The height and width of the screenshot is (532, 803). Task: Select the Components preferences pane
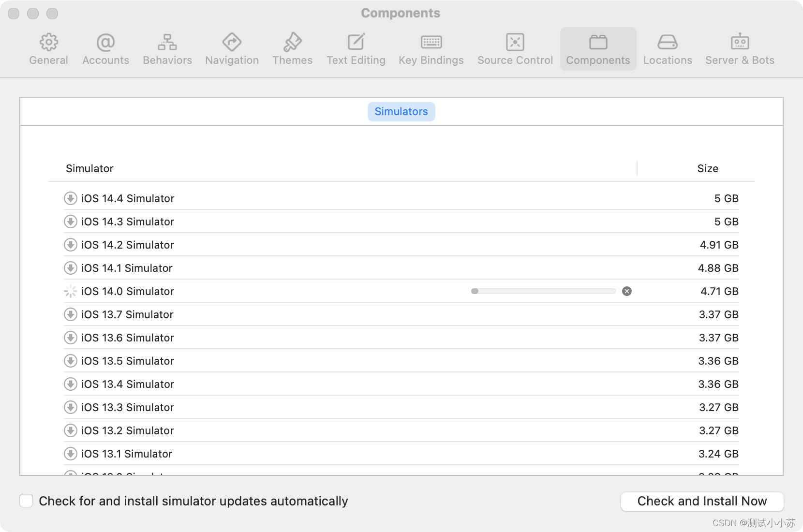pyautogui.click(x=598, y=49)
